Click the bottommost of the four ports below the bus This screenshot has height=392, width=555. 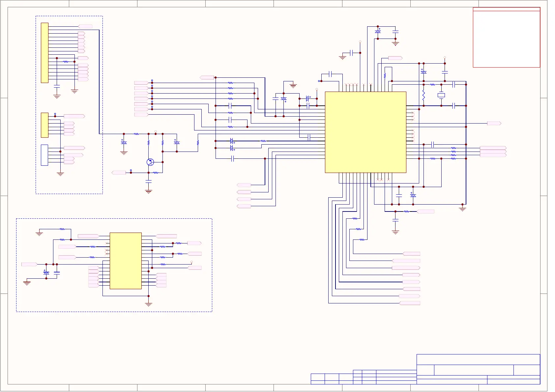[244, 206]
